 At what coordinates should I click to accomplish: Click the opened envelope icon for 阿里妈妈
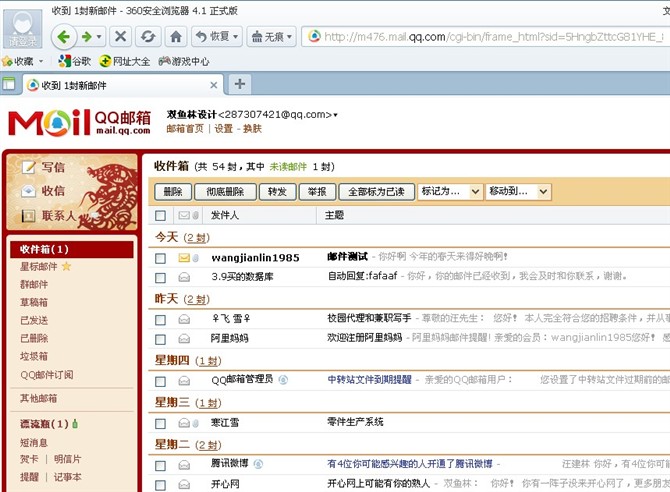tap(184, 339)
